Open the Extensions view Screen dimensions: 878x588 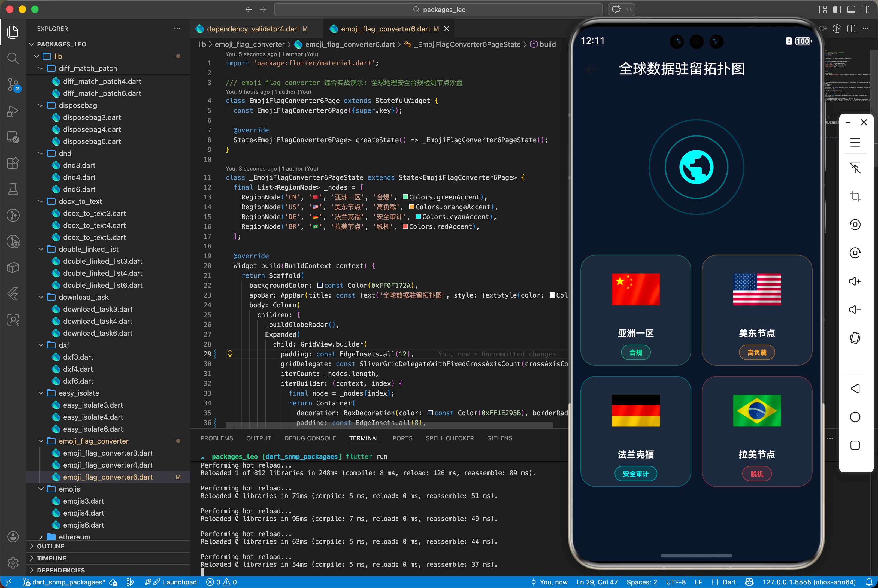coord(13,163)
